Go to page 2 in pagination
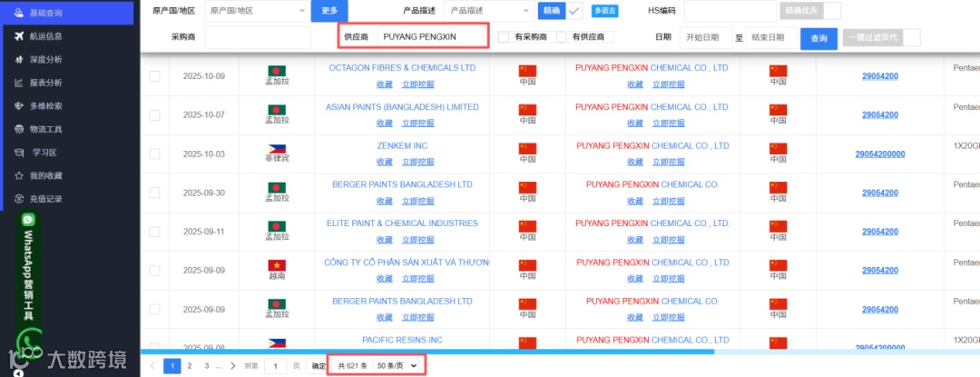The width and height of the screenshot is (980, 377). pyautogui.click(x=190, y=366)
